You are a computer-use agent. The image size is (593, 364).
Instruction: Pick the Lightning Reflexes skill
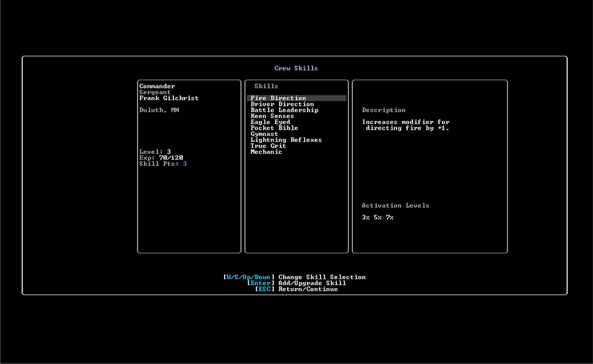[x=286, y=140]
